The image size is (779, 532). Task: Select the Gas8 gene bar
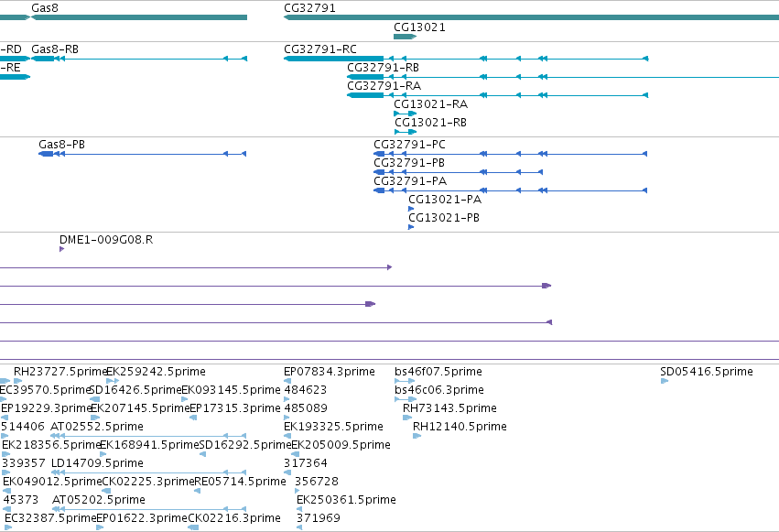[x=139, y=17]
